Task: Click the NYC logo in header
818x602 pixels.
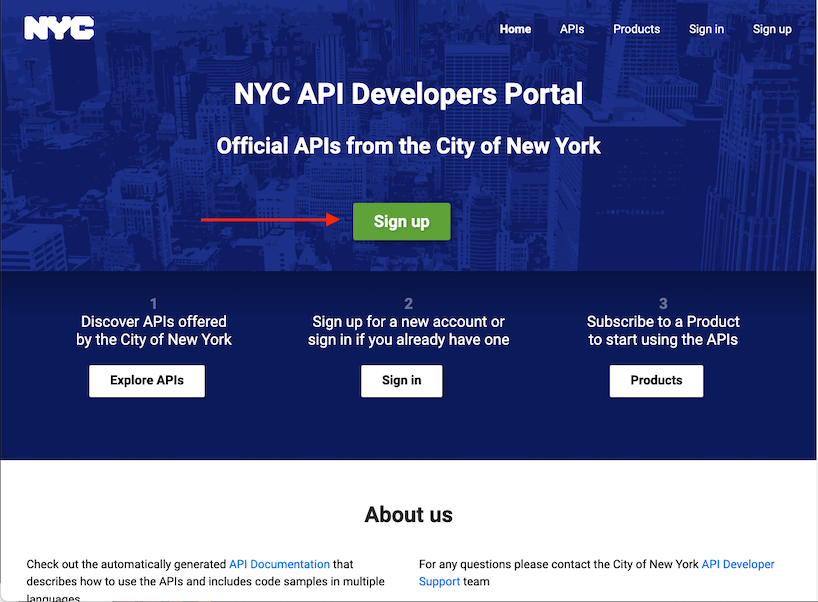Action: pyautogui.click(x=59, y=28)
